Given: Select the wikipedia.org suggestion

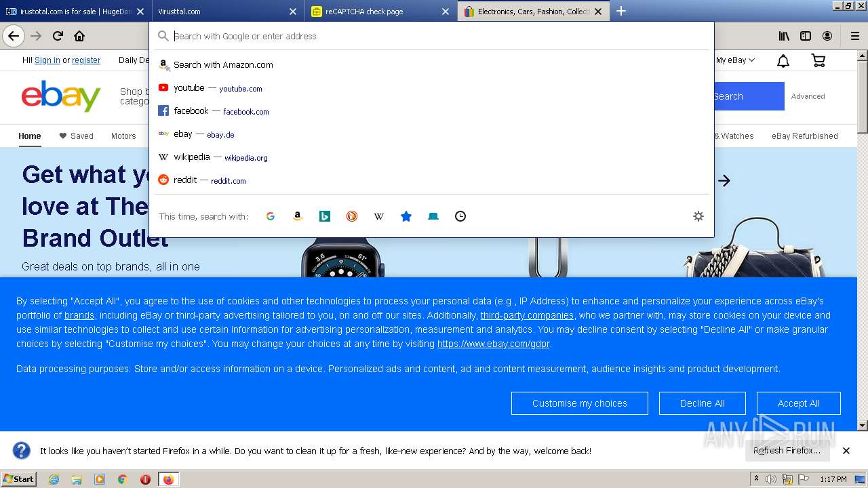Looking at the screenshot, I should pos(432,157).
